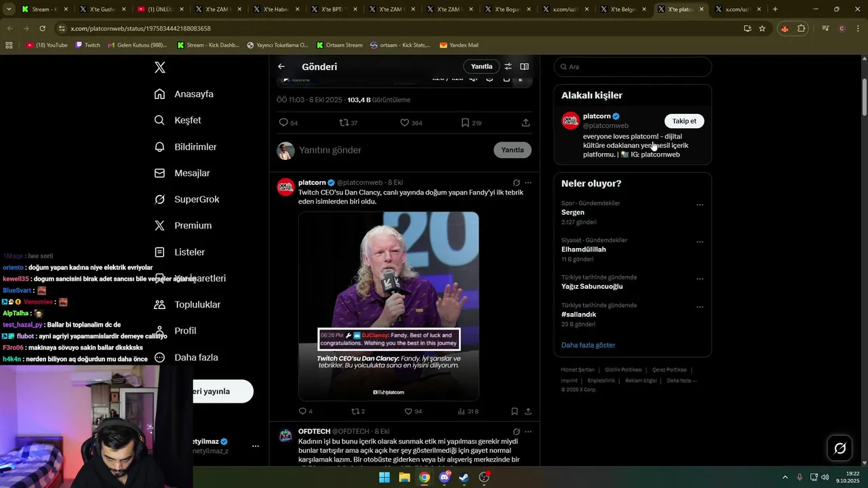Open Premium from the sidebar

pos(182,226)
